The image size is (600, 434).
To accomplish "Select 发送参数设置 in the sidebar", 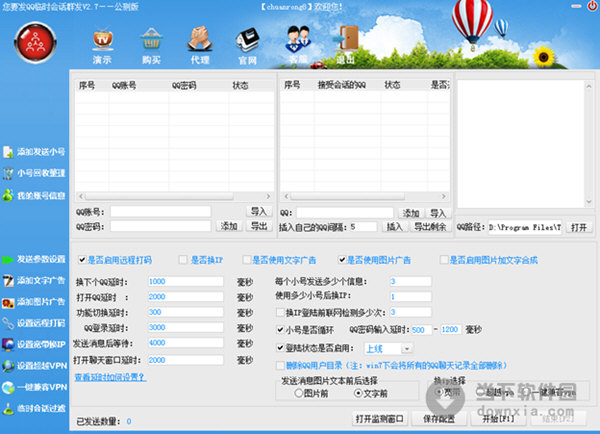I will coord(34,259).
